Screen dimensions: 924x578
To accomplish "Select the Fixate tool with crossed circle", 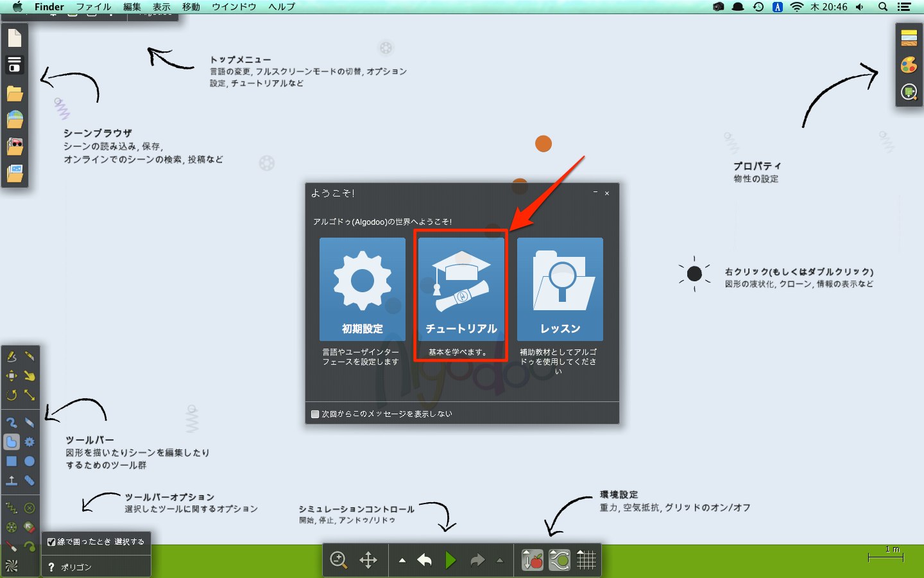I will tap(30, 508).
